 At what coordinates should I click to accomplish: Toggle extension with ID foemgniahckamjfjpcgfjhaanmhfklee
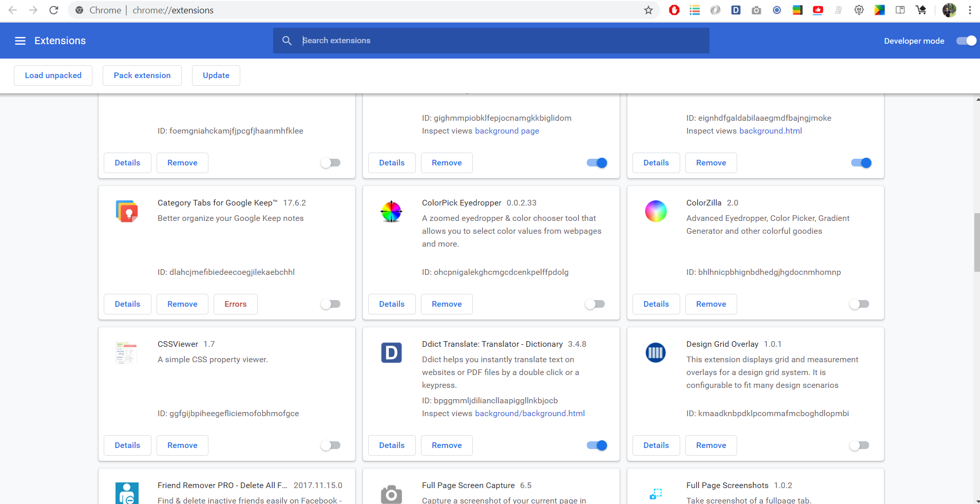click(x=331, y=163)
